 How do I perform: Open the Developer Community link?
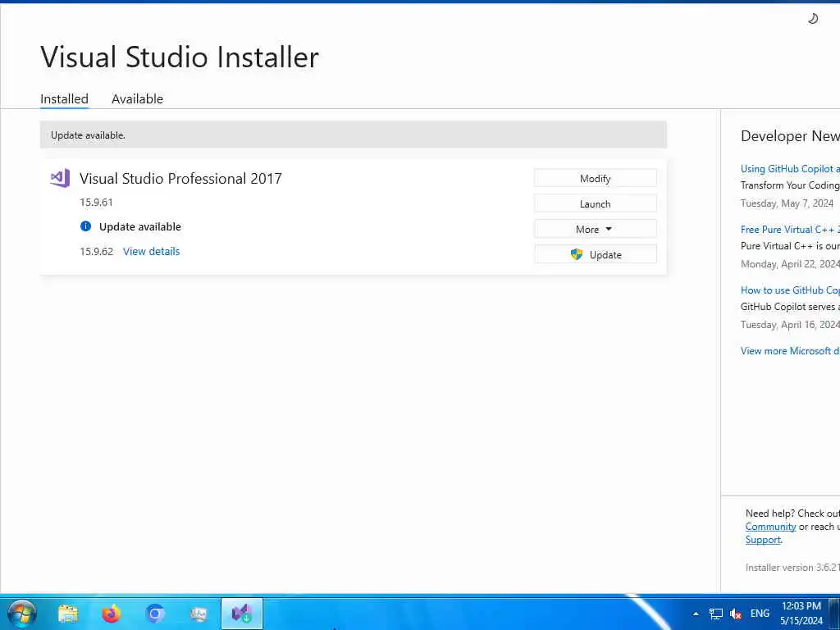770,527
